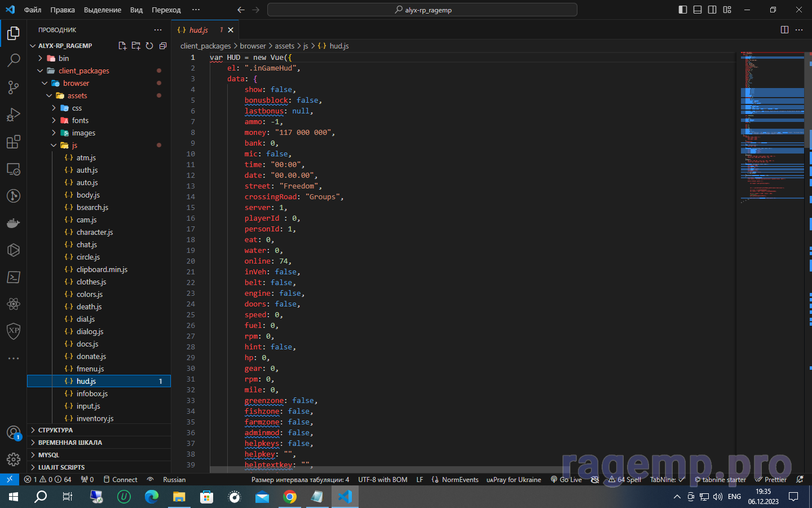
Task: Open the Extensions view
Action: (x=14, y=142)
